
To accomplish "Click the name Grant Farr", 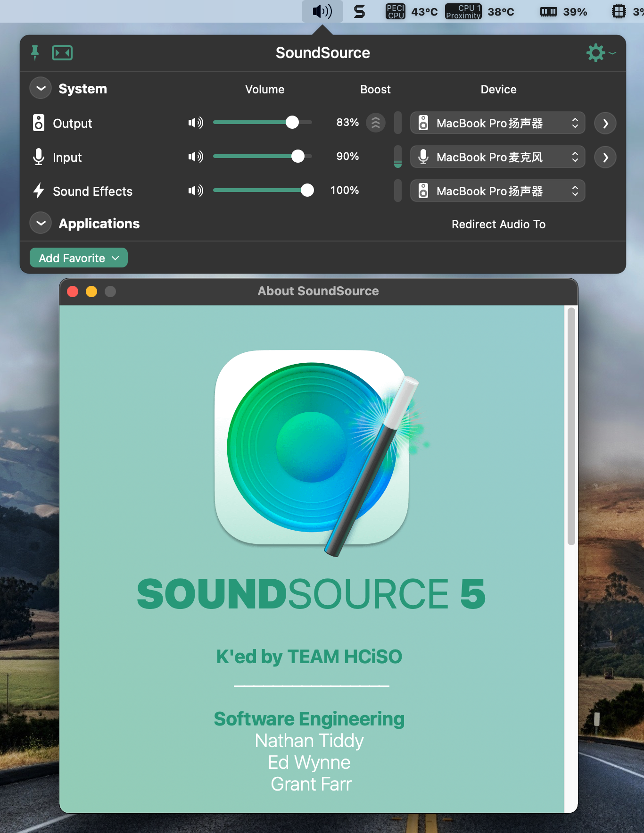I will pos(311,784).
